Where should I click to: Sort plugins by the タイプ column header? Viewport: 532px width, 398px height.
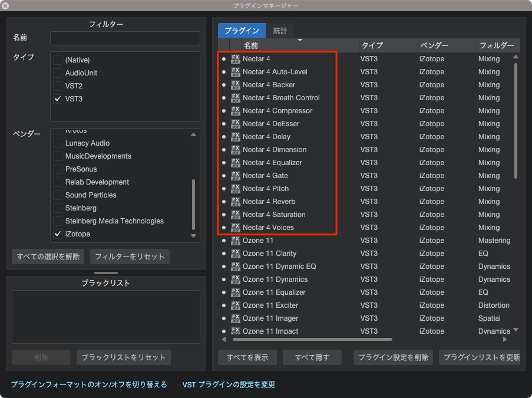[388, 45]
